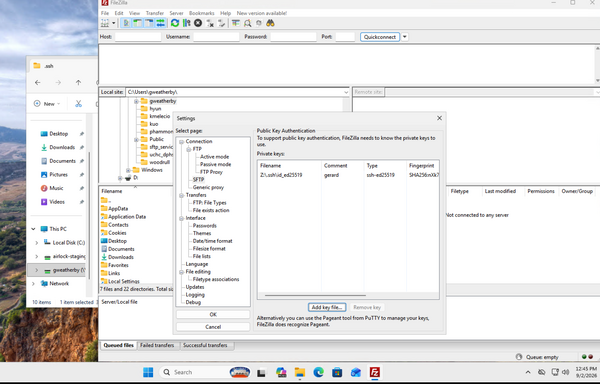The width and height of the screenshot is (600, 384).
Task: Expand Network in Explorer sidebar
Action: tap(33, 284)
